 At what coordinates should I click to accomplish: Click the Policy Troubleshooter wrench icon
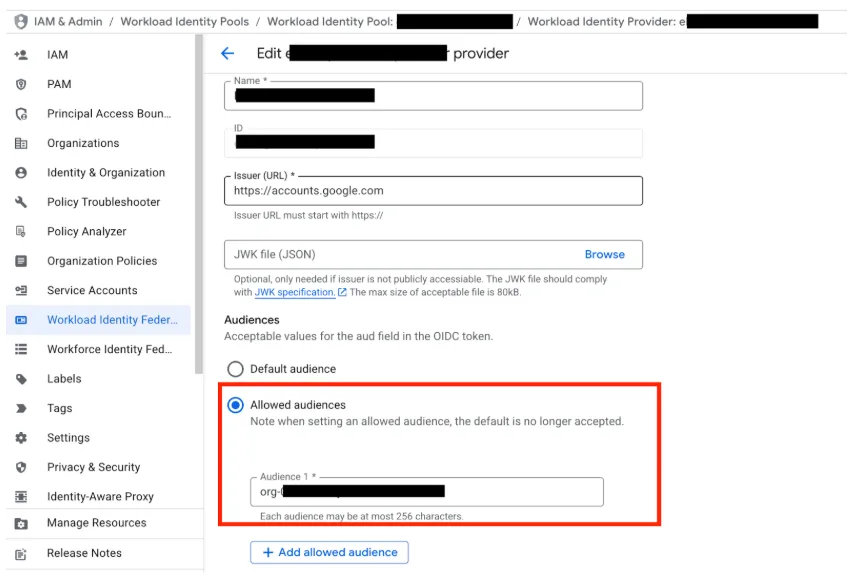21,202
